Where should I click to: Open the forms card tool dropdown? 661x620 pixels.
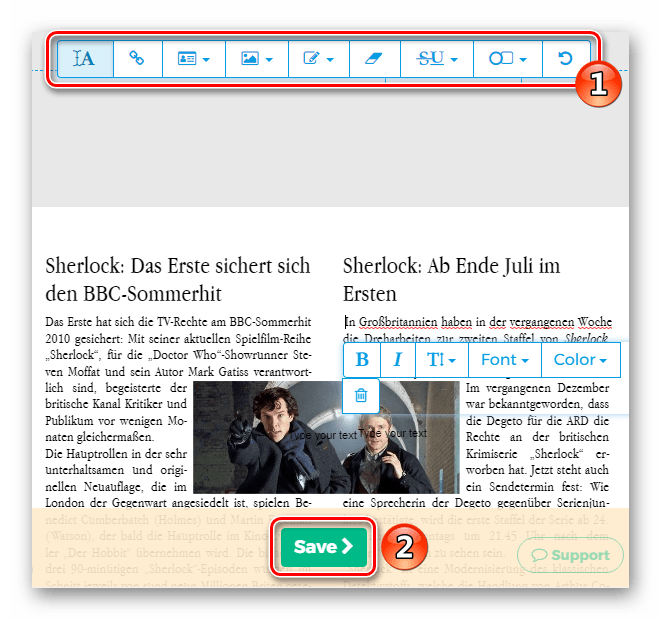tap(193, 59)
